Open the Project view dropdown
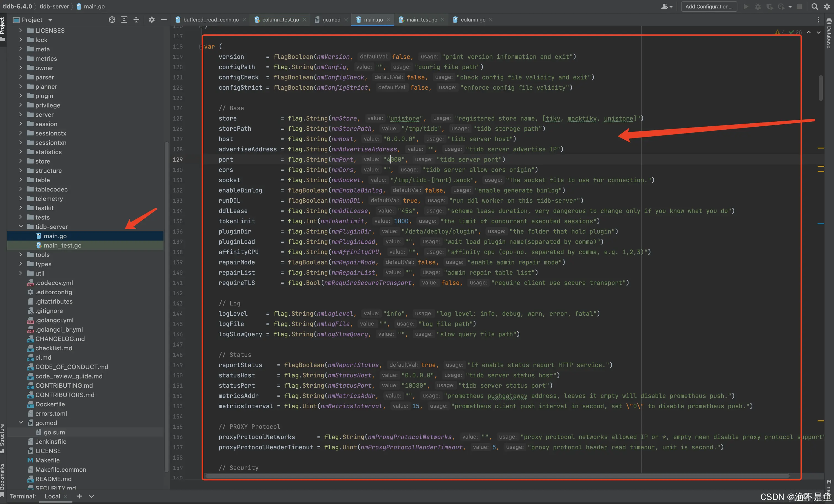The width and height of the screenshot is (834, 504). click(50, 20)
